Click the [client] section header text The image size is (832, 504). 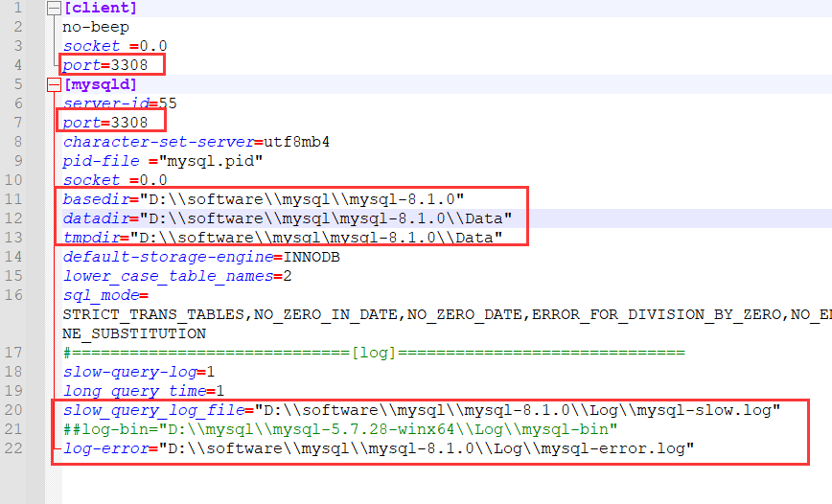(x=101, y=8)
